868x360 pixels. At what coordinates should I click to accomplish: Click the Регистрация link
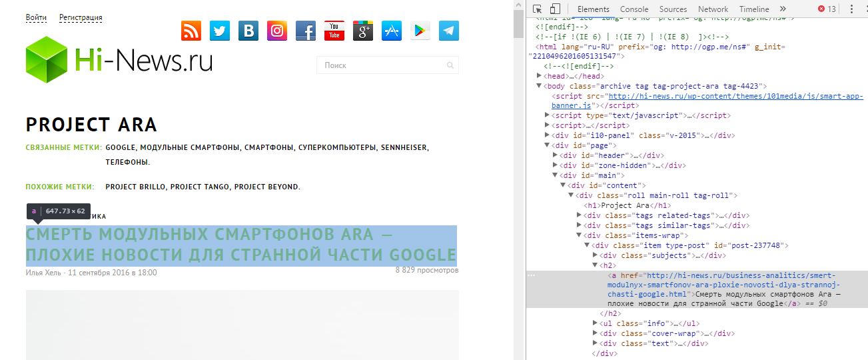pos(81,17)
